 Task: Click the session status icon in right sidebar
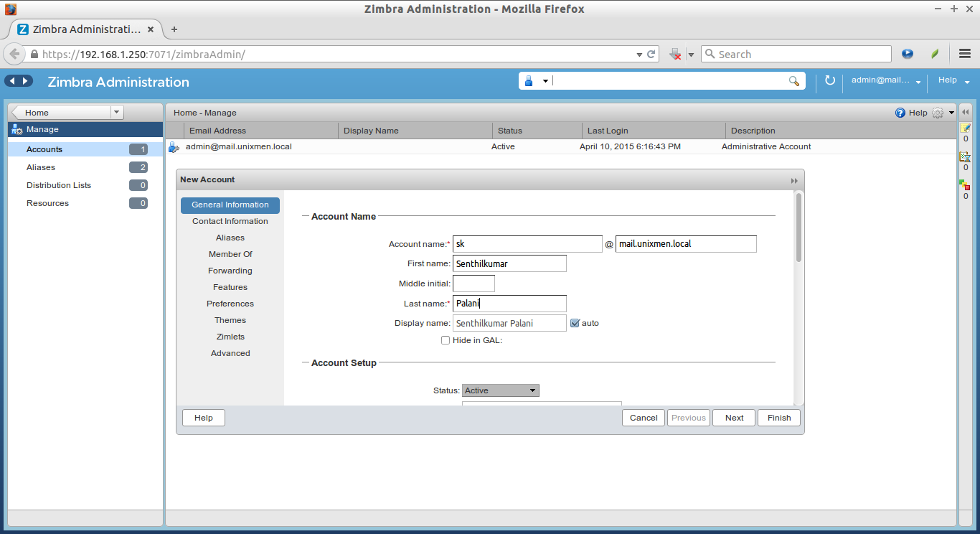point(966,156)
